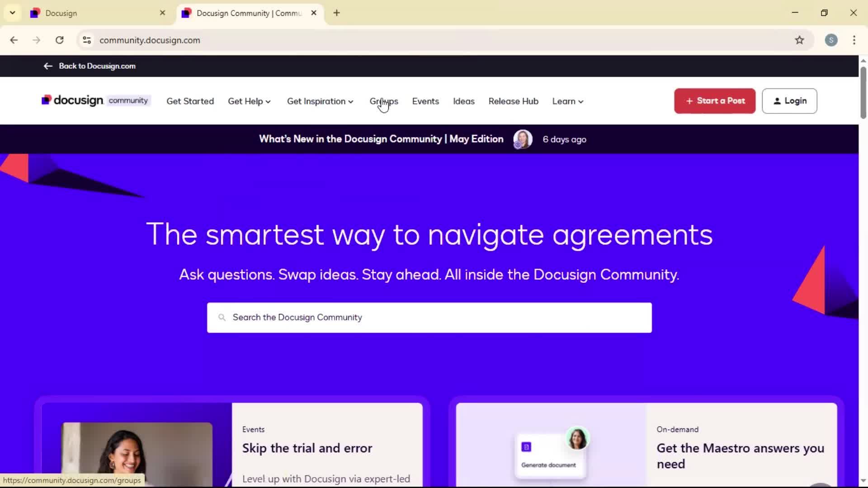Open Chrome three-dot menu
The height and width of the screenshot is (488, 868).
pyautogui.click(x=854, y=40)
